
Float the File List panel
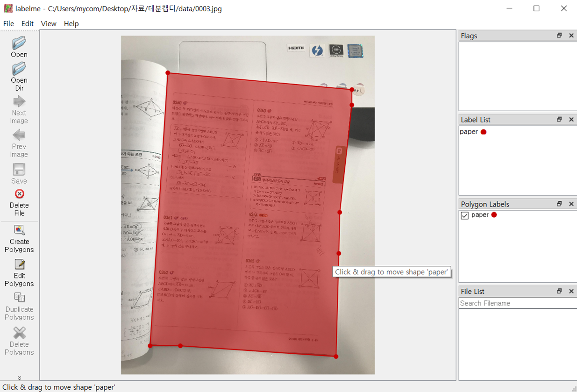[x=559, y=291]
